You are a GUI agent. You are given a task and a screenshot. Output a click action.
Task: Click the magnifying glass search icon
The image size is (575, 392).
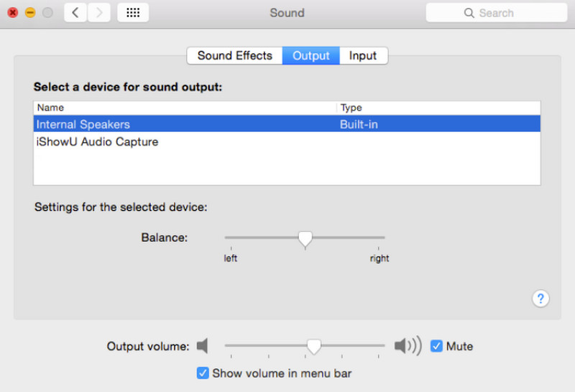pyautogui.click(x=469, y=13)
